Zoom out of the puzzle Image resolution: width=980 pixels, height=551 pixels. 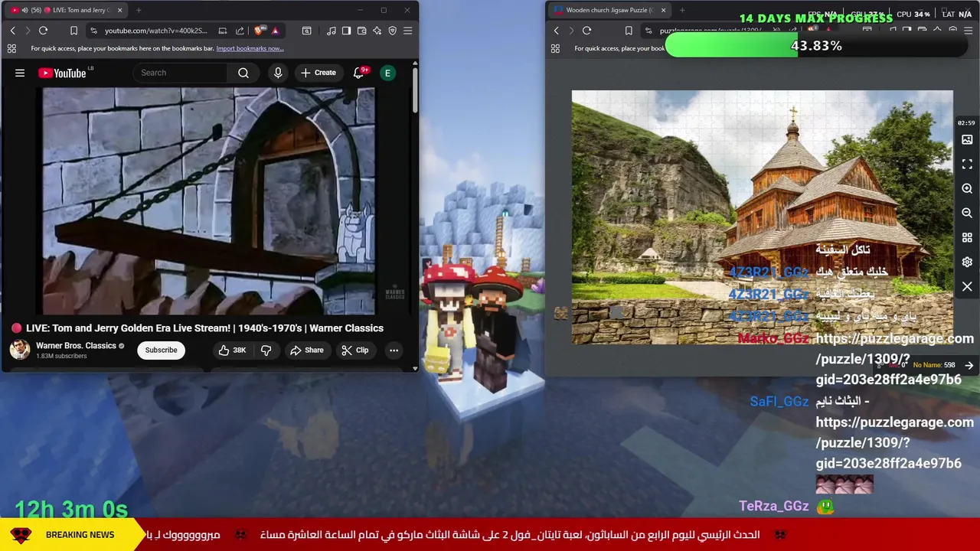967,213
